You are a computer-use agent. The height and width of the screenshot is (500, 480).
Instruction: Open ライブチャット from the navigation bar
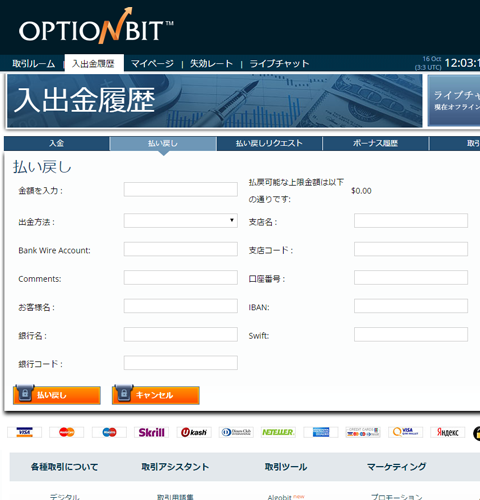[279, 63]
